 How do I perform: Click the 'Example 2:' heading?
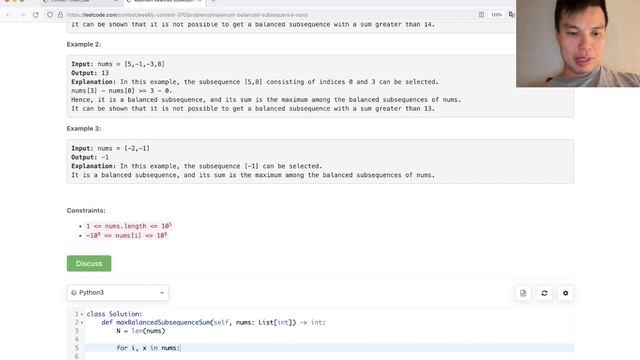84,44
